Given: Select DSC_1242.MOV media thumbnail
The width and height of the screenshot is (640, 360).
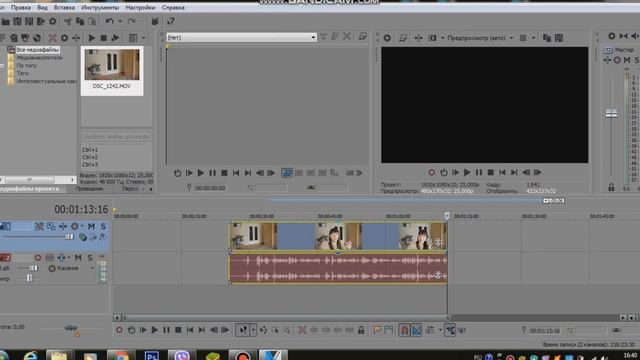Looking at the screenshot, I should point(112,71).
